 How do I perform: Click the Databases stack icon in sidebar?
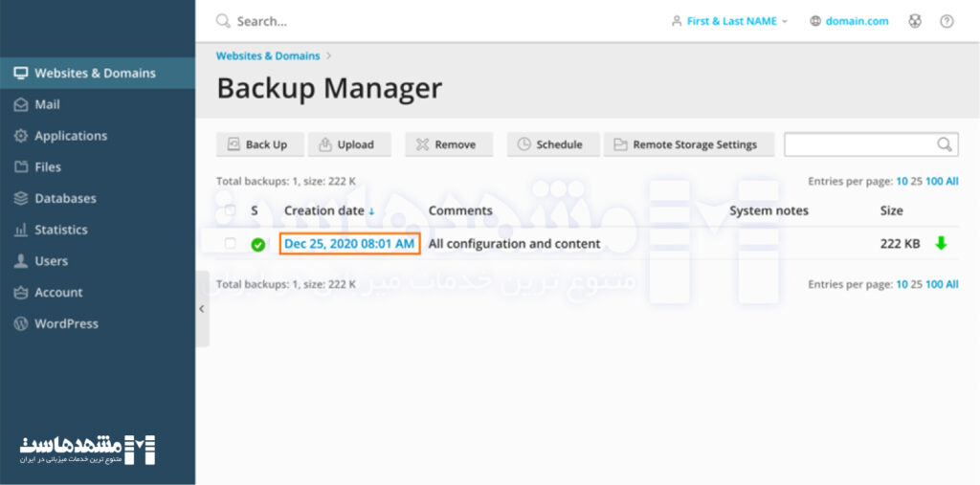tap(20, 198)
